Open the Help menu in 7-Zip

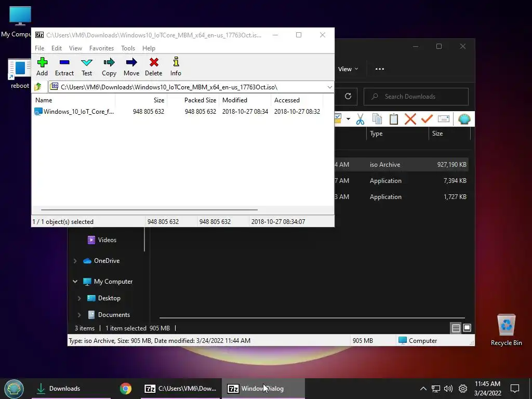click(x=149, y=48)
